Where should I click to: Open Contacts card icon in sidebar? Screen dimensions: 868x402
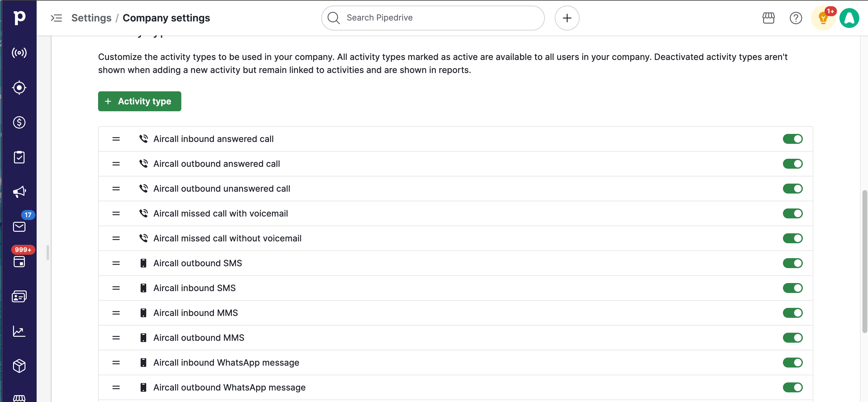click(19, 296)
